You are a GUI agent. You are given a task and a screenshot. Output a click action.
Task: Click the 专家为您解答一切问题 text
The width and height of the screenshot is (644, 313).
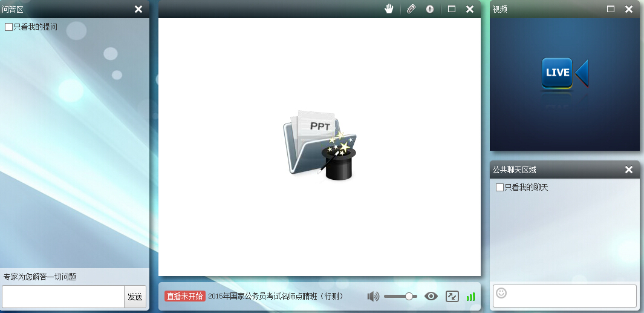(x=40, y=277)
